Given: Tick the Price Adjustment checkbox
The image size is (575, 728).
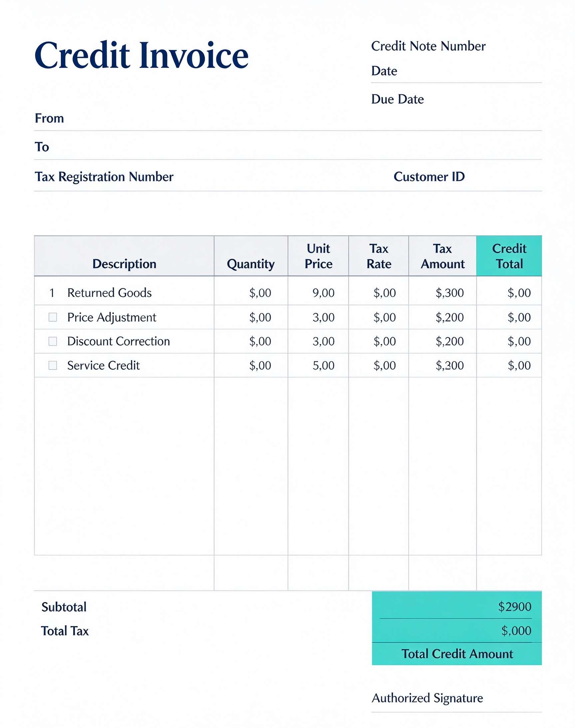Looking at the screenshot, I should coord(53,317).
